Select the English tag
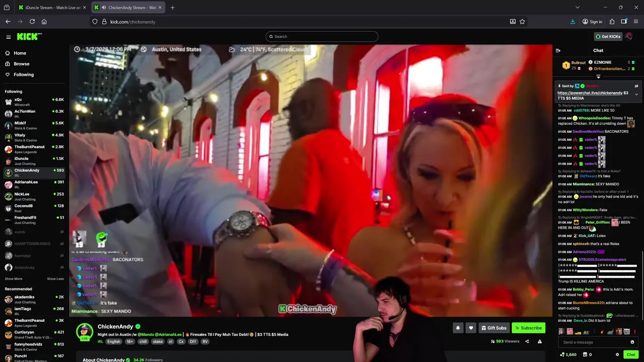The width and height of the screenshot is (644, 362). pos(114,342)
